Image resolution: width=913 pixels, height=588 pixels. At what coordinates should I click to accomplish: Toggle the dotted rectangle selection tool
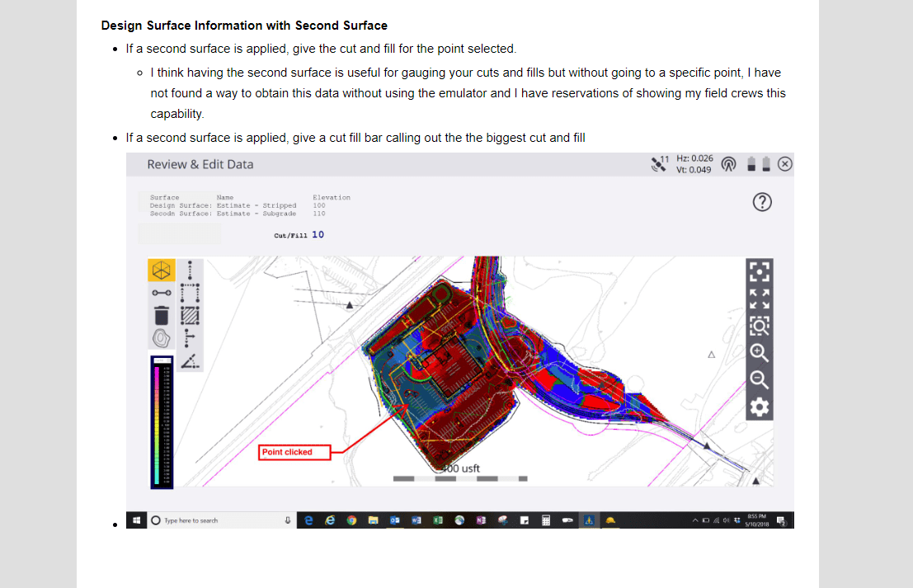(x=190, y=293)
